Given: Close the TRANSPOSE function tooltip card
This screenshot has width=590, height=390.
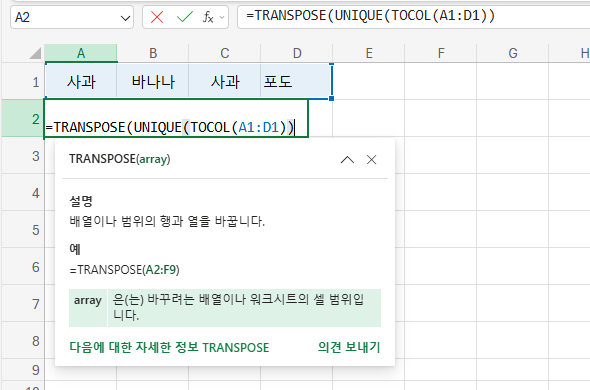Looking at the screenshot, I should pos(371,160).
